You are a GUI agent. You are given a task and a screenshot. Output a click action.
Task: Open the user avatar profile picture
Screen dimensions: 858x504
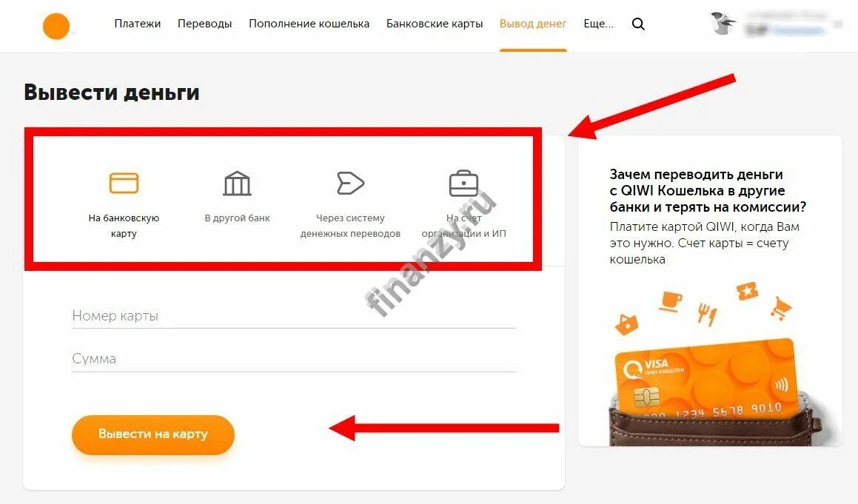(x=723, y=24)
